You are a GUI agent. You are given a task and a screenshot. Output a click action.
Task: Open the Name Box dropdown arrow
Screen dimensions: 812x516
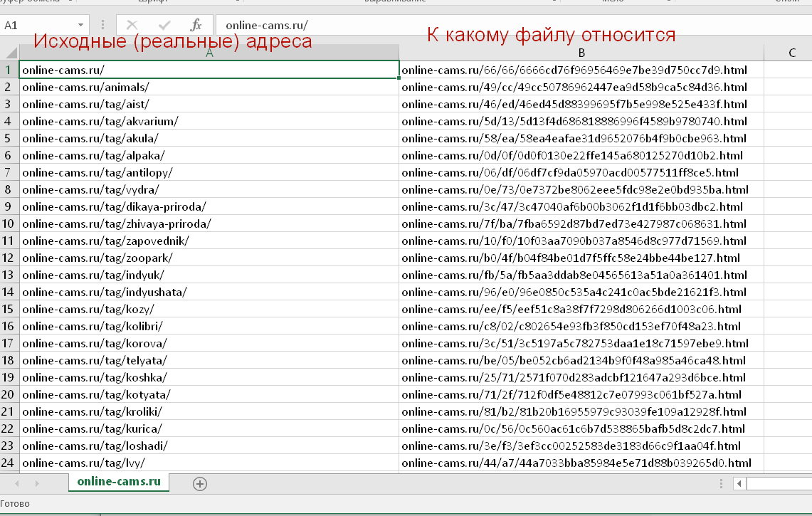pyautogui.click(x=80, y=25)
